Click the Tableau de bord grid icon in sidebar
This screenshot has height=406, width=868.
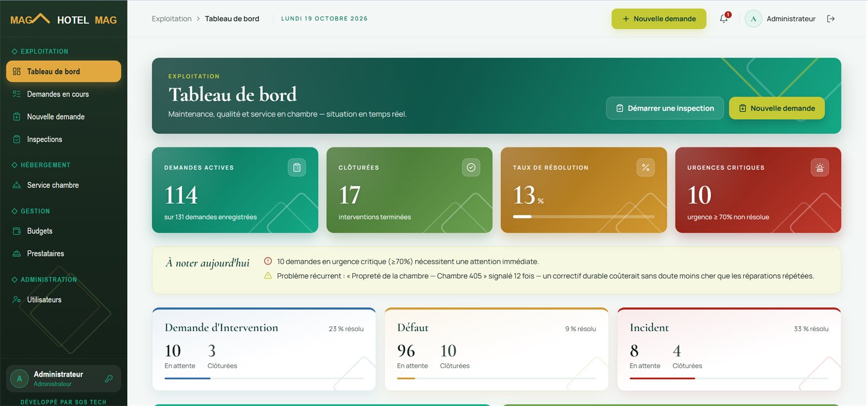click(17, 72)
